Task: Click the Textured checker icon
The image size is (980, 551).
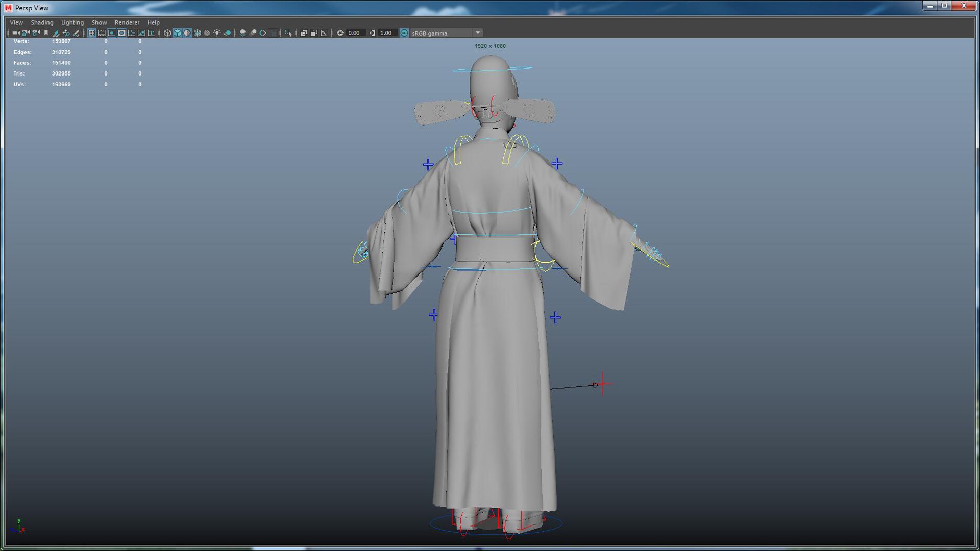Action: (x=207, y=33)
